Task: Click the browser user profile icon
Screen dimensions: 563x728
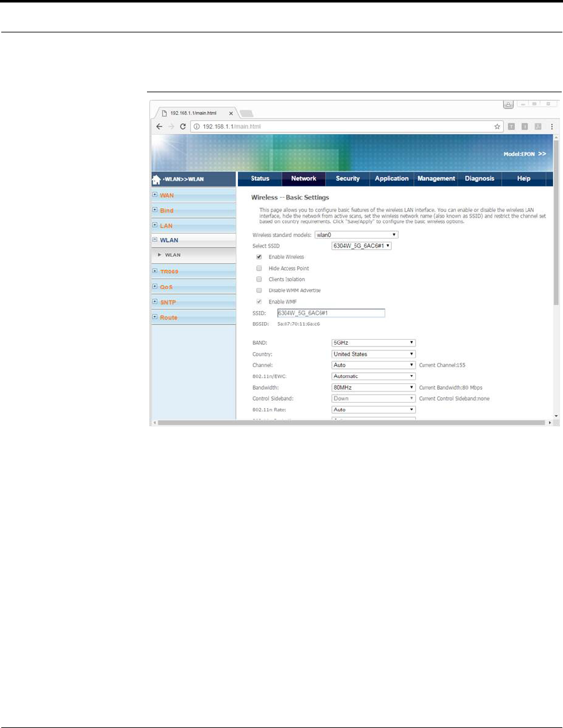Action: coord(508,105)
